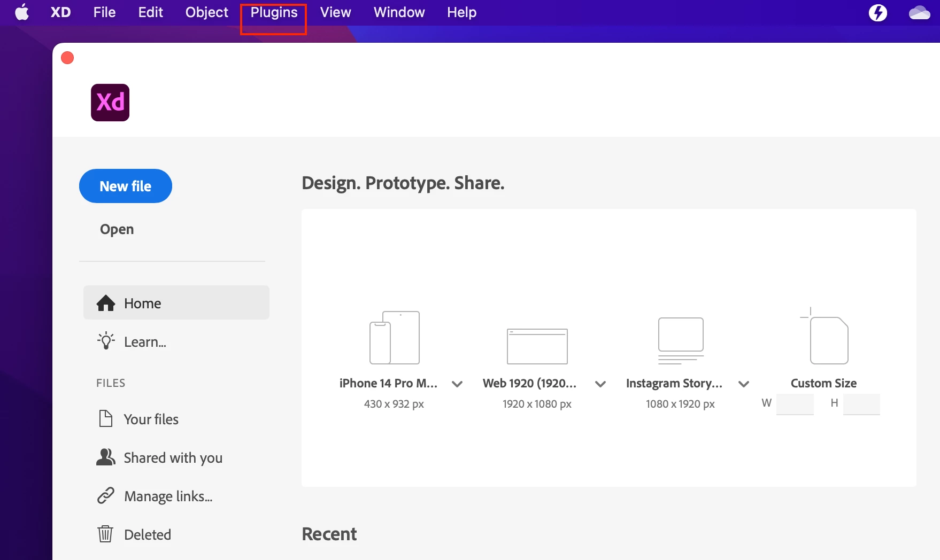Open the View menu
The width and height of the screenshot is (940, 560).
[335, 12]
